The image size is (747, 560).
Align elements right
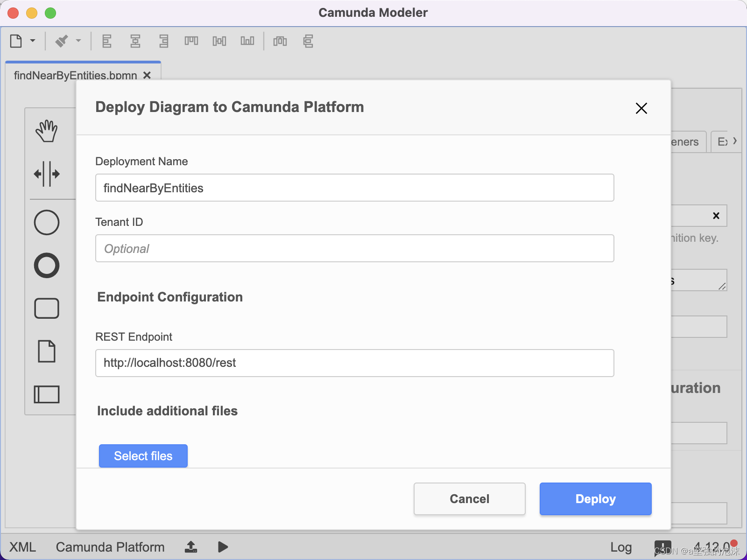[x=163, y=41]
